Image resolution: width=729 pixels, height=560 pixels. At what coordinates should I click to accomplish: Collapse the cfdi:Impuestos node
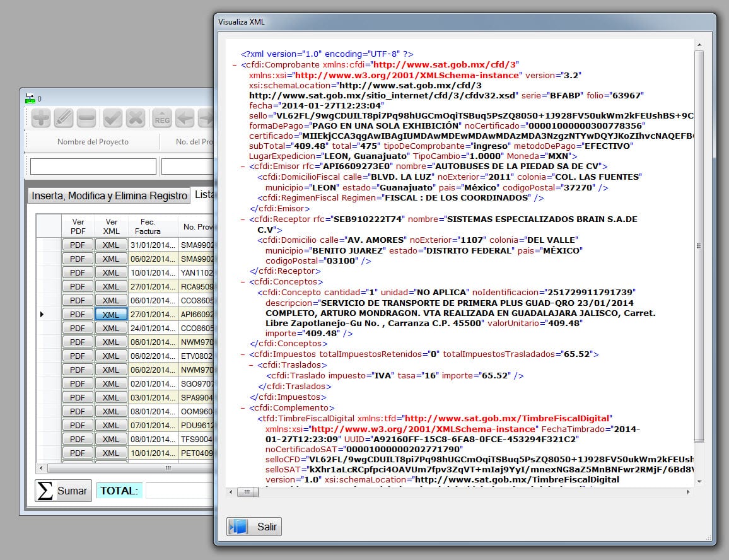243,354
